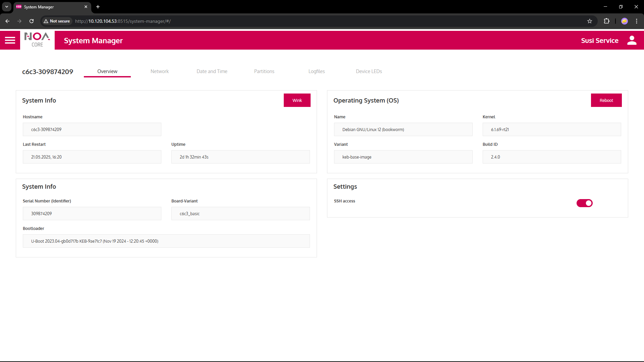644x362 pixels.
Task: Click the browser back navigation arrow
Action: pyautogui.click(x=7, y=21)
